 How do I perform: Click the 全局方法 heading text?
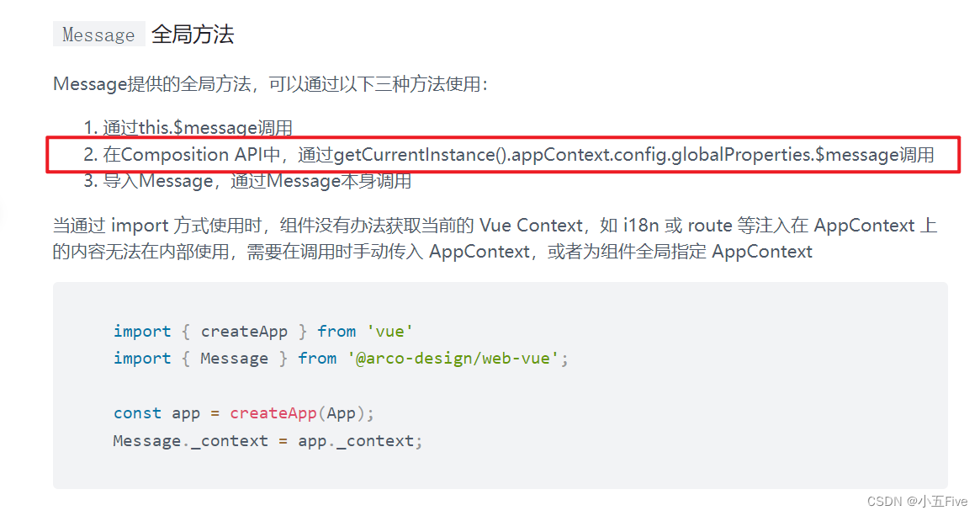coord(193,34)
